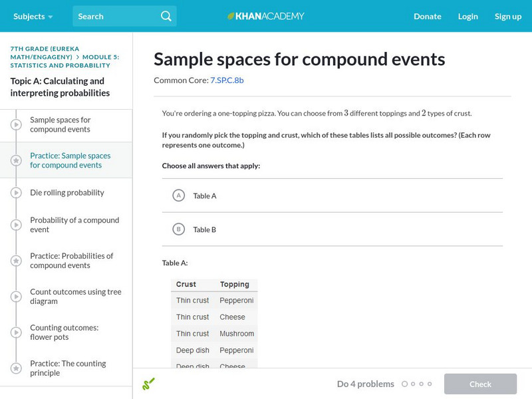Viewport: 532px width, 399px height.
Task: Select answer choice A, Table A
Action: tap(178, 196)
